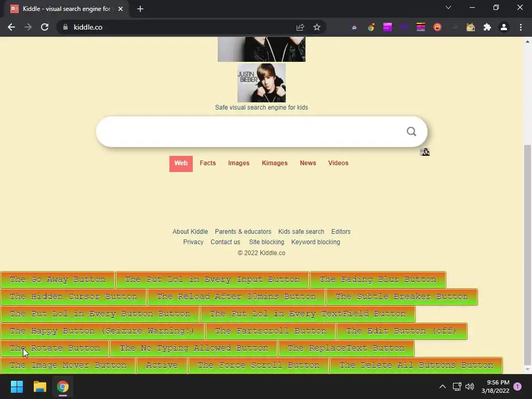This screenshot has width=532, height=399.
Task: Switch to the Facts tab
Action: 208,163
